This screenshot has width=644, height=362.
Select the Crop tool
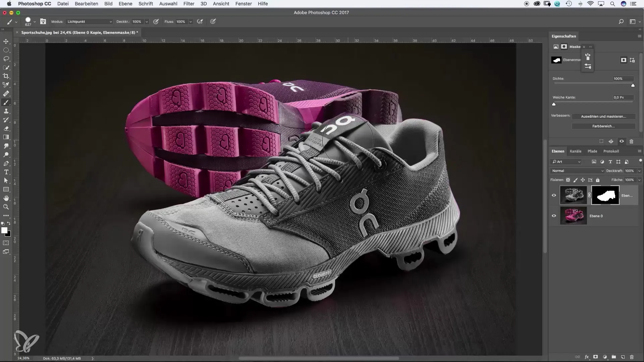(6, 76)
